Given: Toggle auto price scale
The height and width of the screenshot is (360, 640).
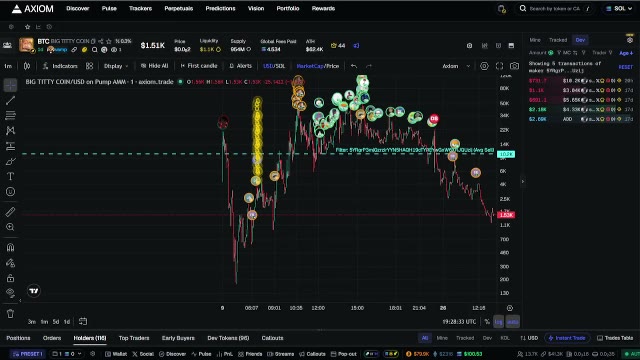Looking at the screenshot, I should click(513, 322).
